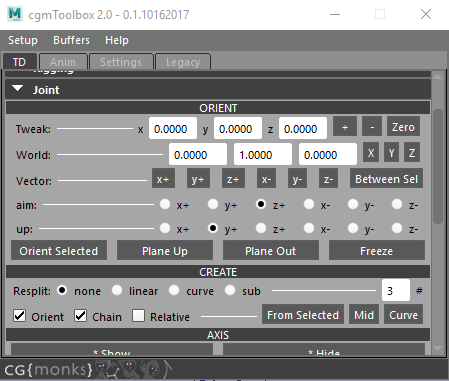The height and width of the screenshot is (381, 449).
Task: Click the Between Sel button
Action: pos(386,179)
